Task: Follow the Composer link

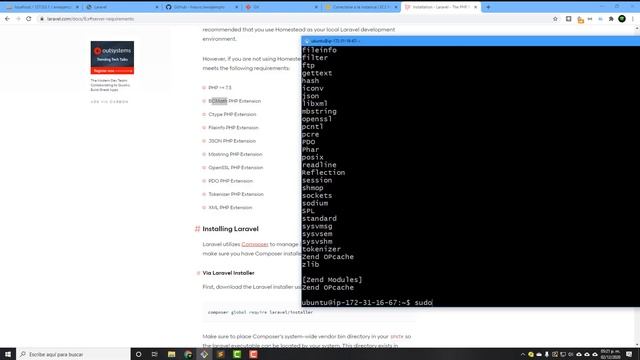Action: click(255, 244)
